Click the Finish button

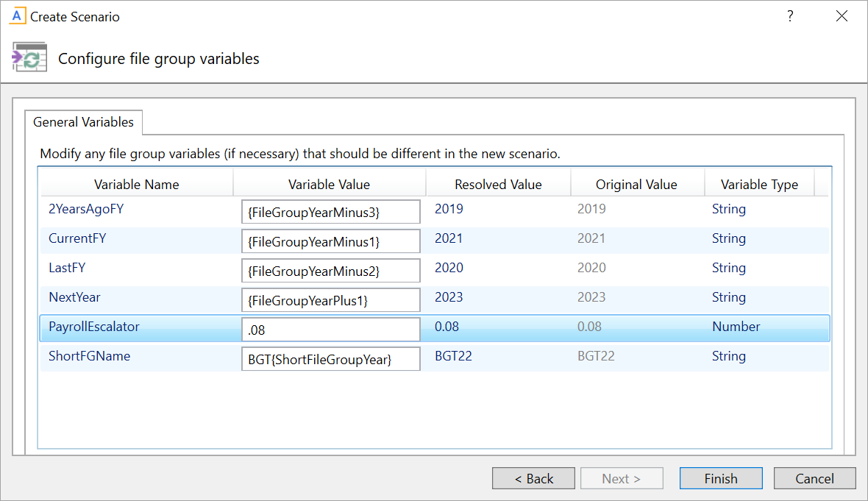click(720, 478)
